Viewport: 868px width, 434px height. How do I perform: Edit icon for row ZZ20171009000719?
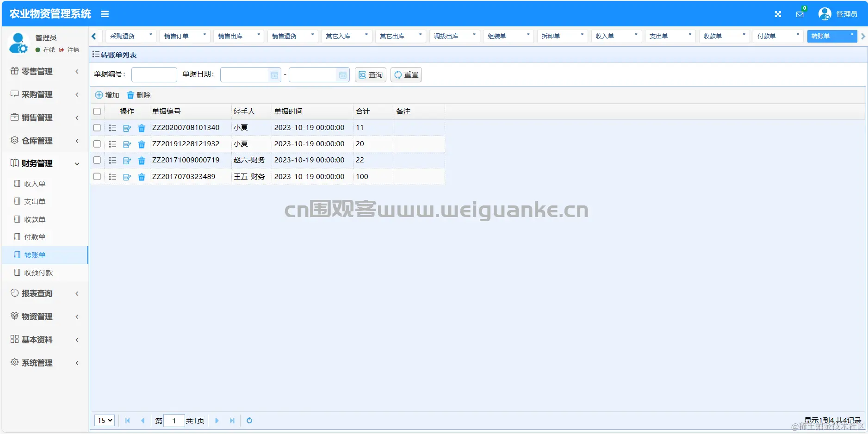127,161
